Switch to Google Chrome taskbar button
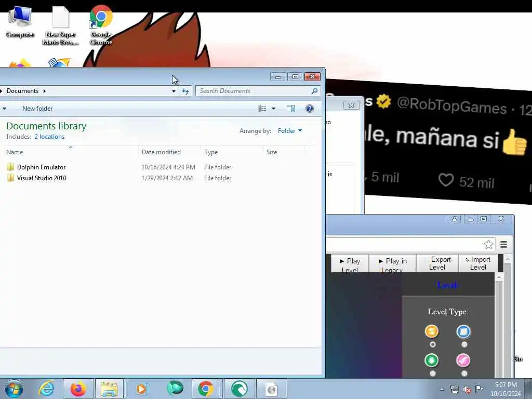The height and width of the screenshot is (399, 532). [x=206, y=389]
